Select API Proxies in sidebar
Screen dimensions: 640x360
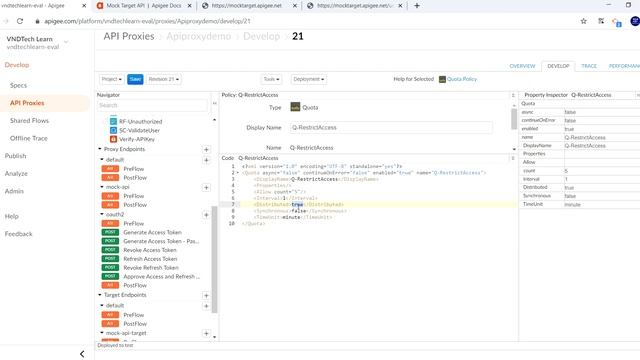[27, 103]
